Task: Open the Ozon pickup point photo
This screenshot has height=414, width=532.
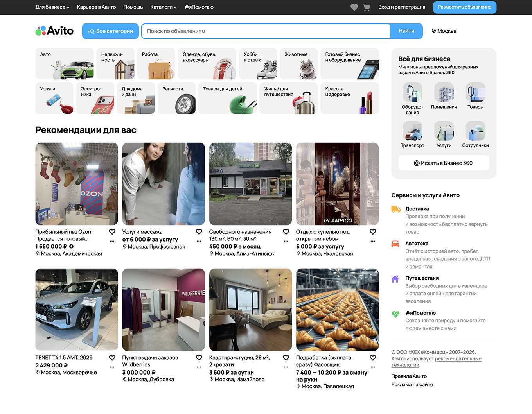Action: (77, 184)
